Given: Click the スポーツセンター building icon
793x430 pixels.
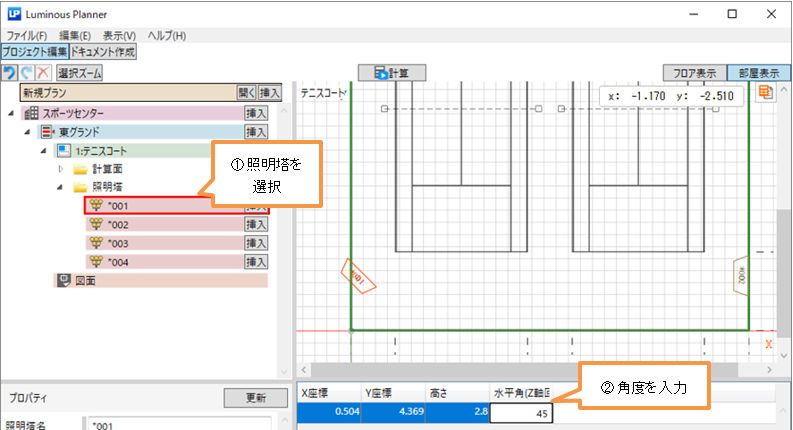Looking at the screenshot, I should (31, 113).
